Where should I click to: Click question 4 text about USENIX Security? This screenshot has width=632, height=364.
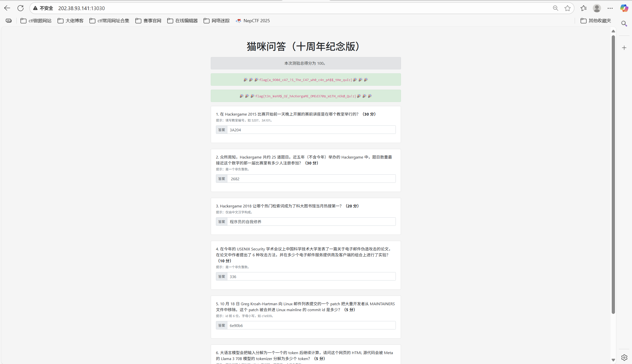304,255
